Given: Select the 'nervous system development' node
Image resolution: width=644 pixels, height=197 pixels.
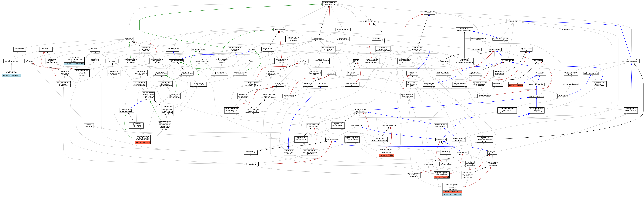Looking at the screenshot, I should [x=526, y=49].
